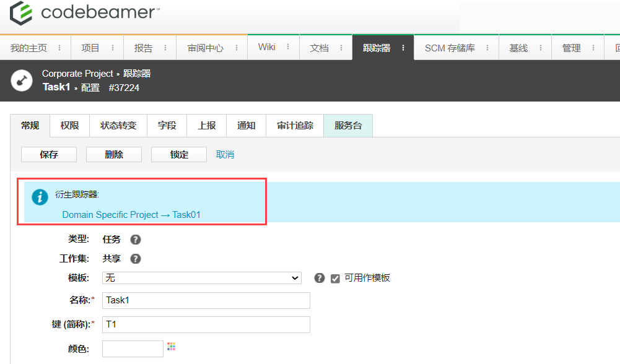Open 文档 menu dots

tap(341, 48)
